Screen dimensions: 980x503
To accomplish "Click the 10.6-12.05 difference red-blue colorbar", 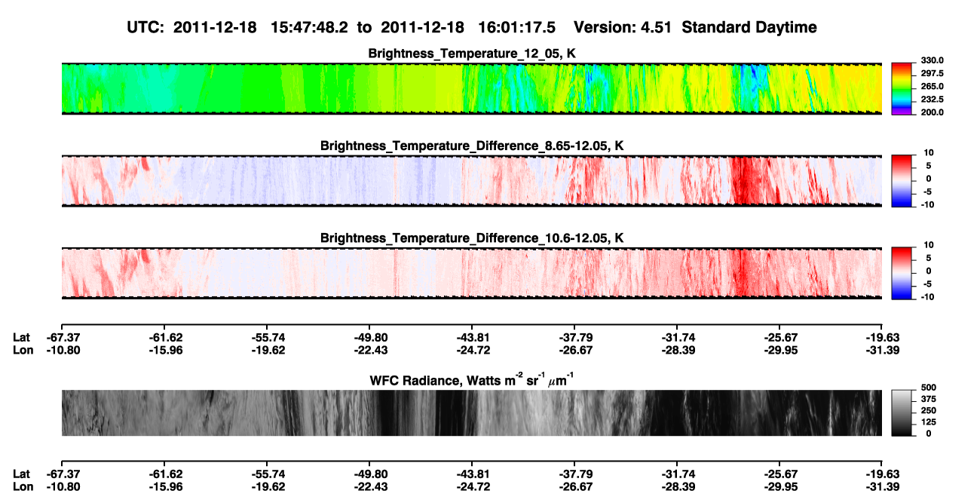I will [900, 272].
